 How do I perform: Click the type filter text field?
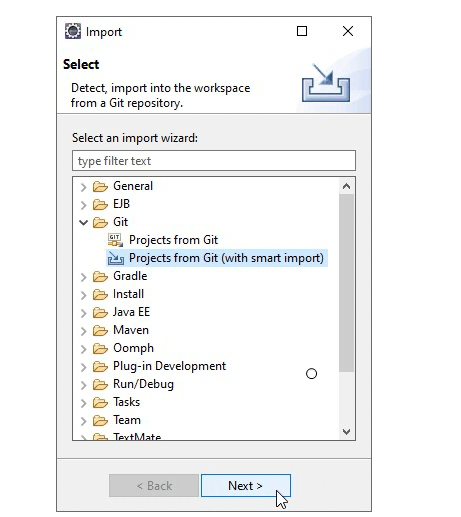[x=214, y=161]
